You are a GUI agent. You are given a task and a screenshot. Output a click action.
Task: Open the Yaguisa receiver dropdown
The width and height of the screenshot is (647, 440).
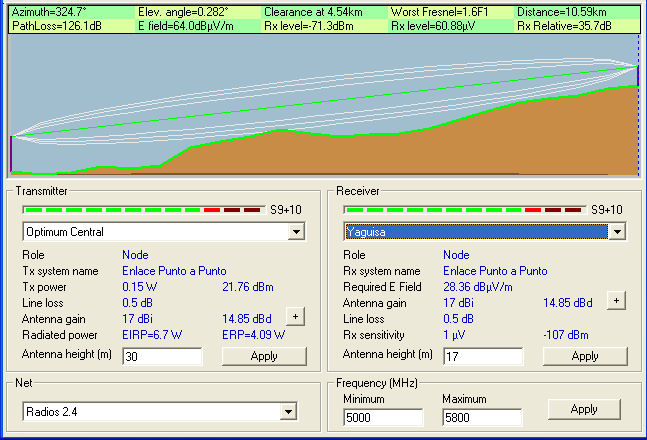[617, 232]
